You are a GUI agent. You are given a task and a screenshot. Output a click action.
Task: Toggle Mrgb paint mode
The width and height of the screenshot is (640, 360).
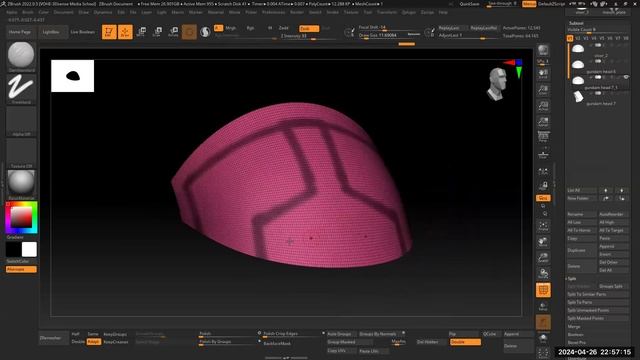click(x=231, y=28)
